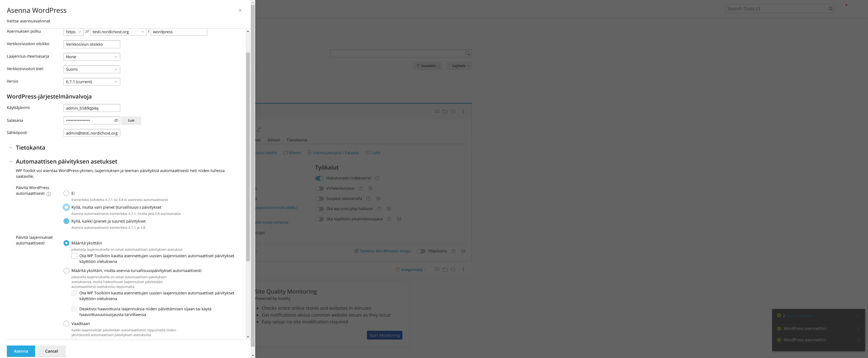The image size is (868, 358).
Task: Click the warning icon beside 4 ongelma(a)
Action: click(x=398, y=270)
